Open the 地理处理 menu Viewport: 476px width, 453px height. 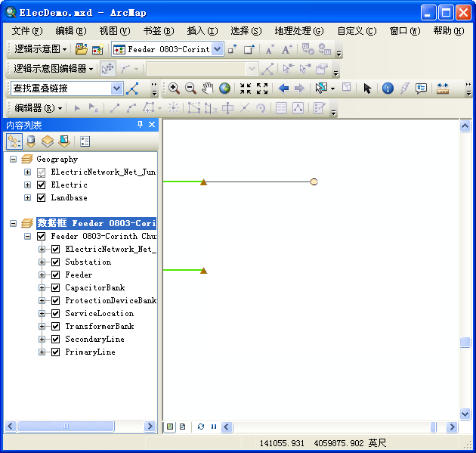pyautogui.click(x=298, y=31)
